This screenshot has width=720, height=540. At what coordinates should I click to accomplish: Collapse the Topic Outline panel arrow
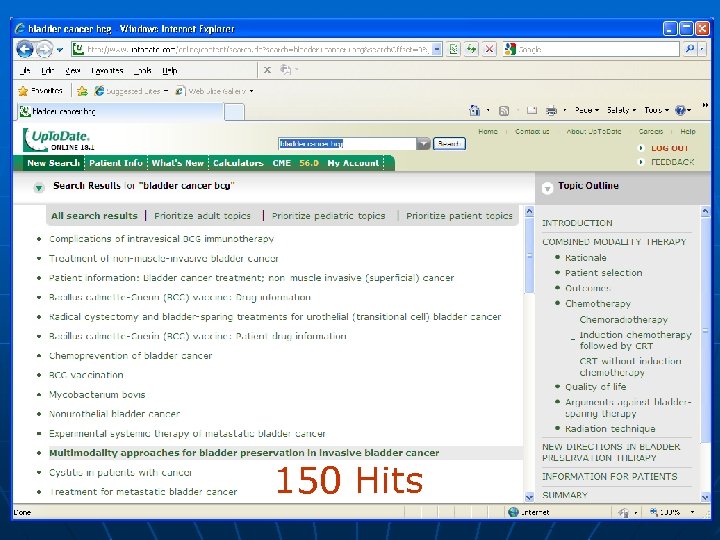547,187
